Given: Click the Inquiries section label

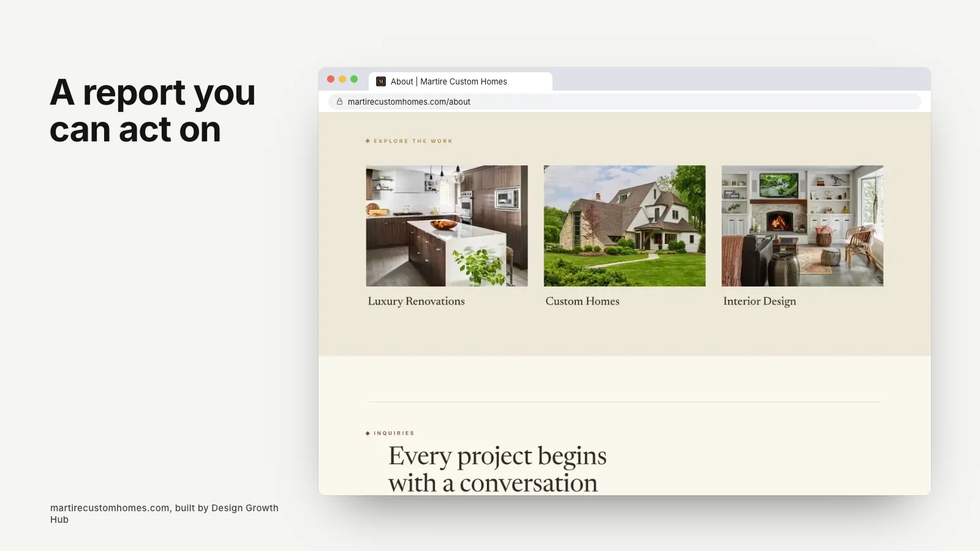Looking at the screenshot, I should coord(390,433).
